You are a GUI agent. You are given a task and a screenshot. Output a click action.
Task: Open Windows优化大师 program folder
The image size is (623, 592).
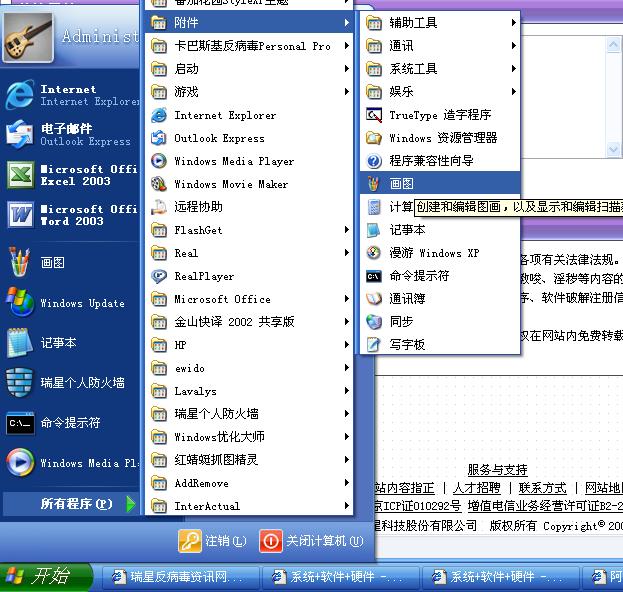(249, 437)
